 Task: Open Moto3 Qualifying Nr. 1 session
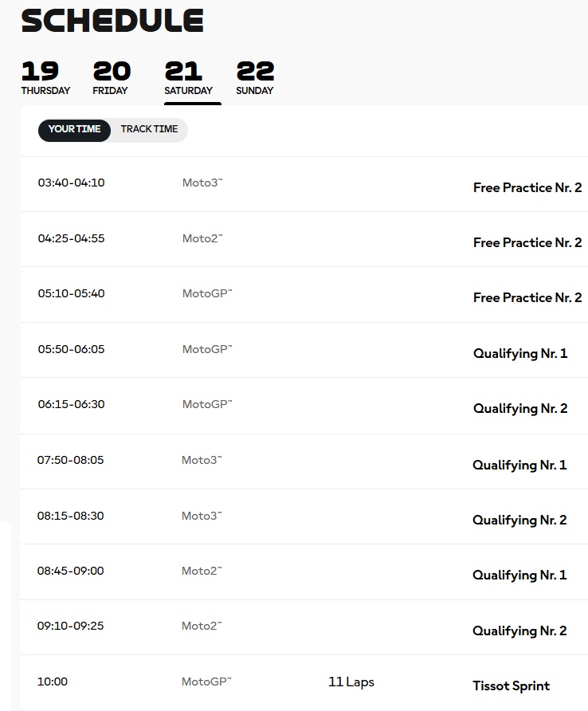click(x=519, y=465)
